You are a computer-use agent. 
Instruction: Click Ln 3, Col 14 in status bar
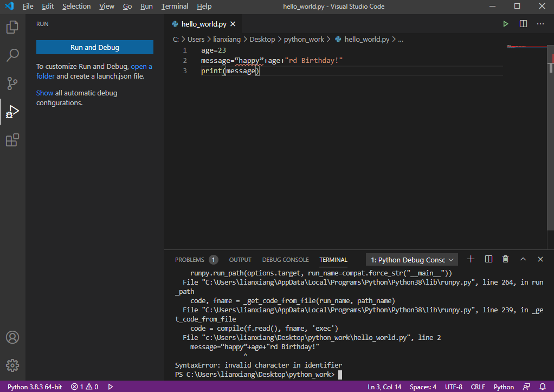[384, 387]
